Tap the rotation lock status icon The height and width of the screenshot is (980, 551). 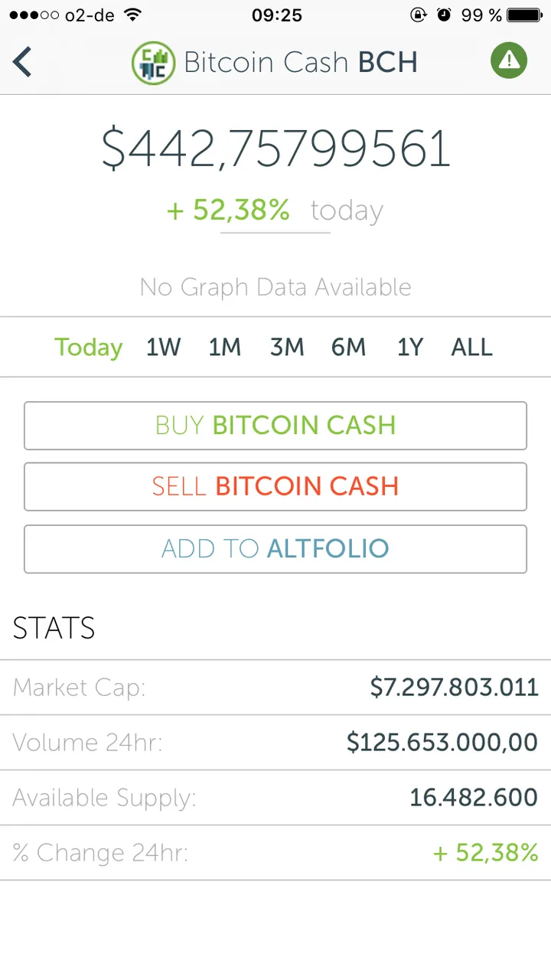(418, 15)
